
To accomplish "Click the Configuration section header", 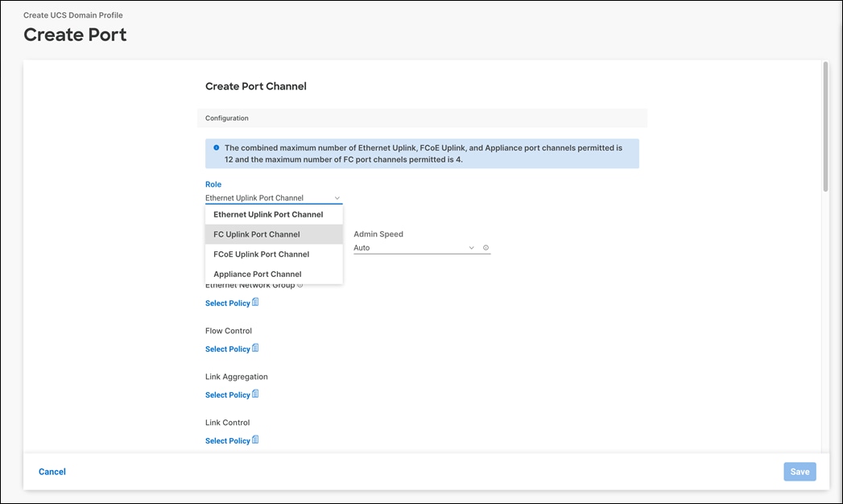I will (x=226, y=118).
